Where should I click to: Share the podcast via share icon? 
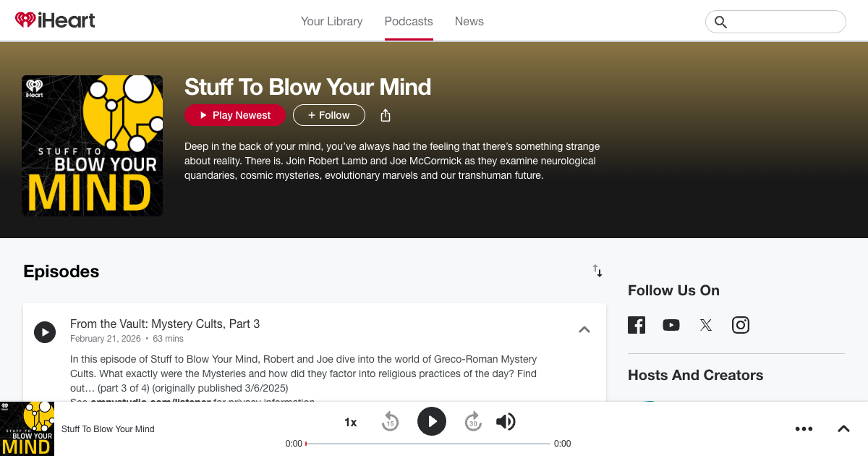pyautogui.click(x=386, y=115)
